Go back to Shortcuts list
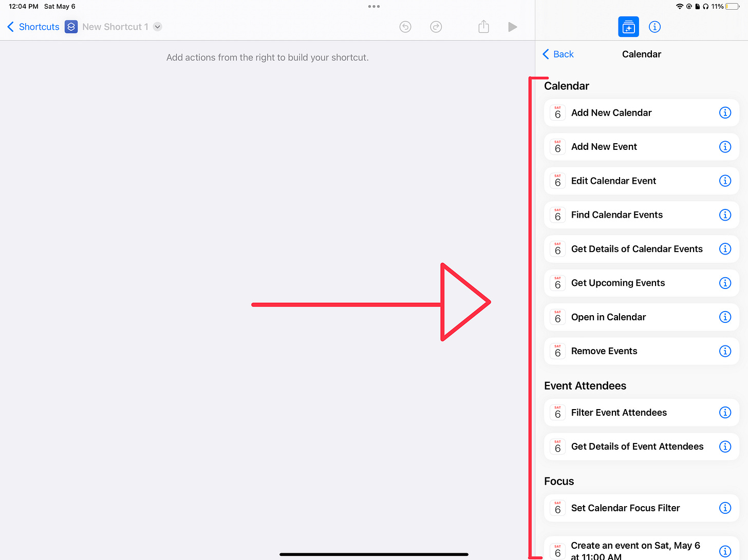This screenshot has width=748, height=560. click(x=33, y=27)
